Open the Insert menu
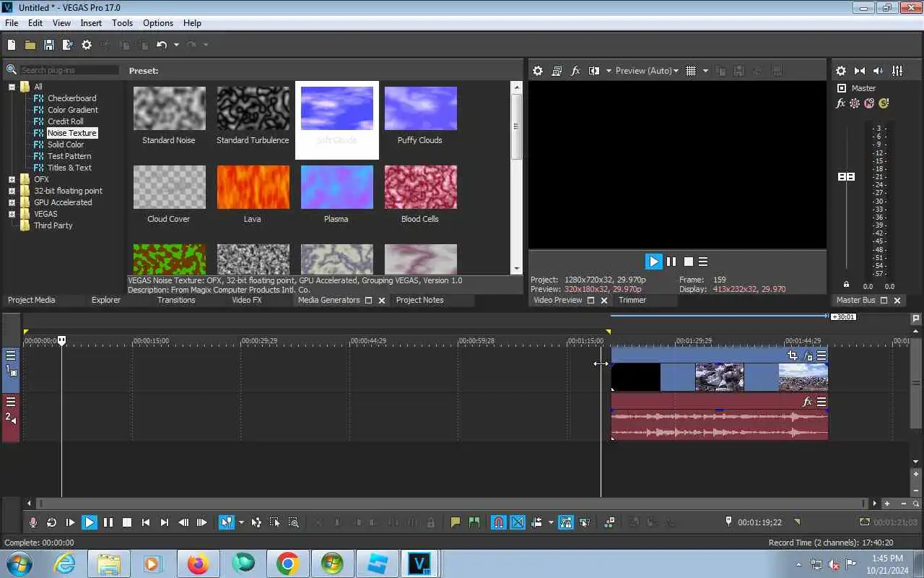This screenshot has width=924, height=578. (x=91, y=23)
